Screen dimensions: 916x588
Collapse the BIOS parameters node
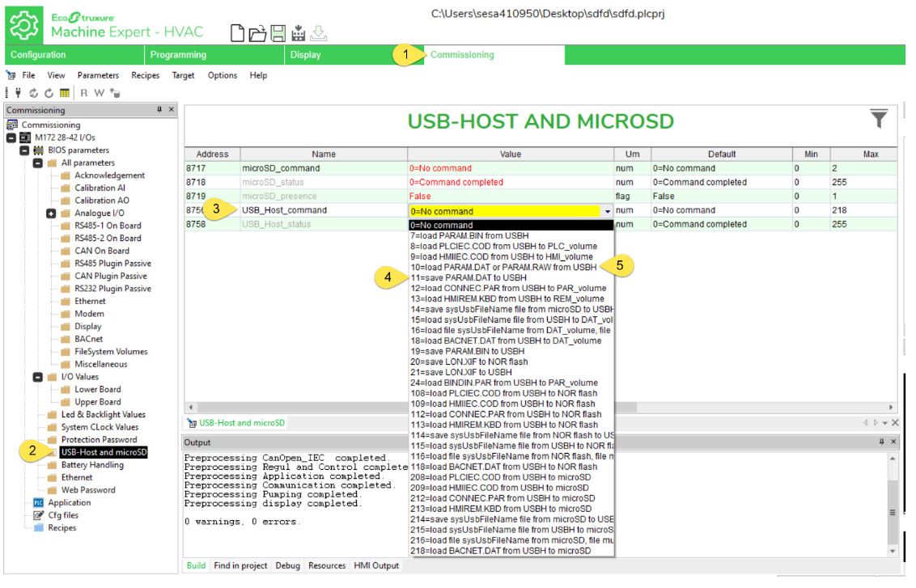tap(24, 150)
